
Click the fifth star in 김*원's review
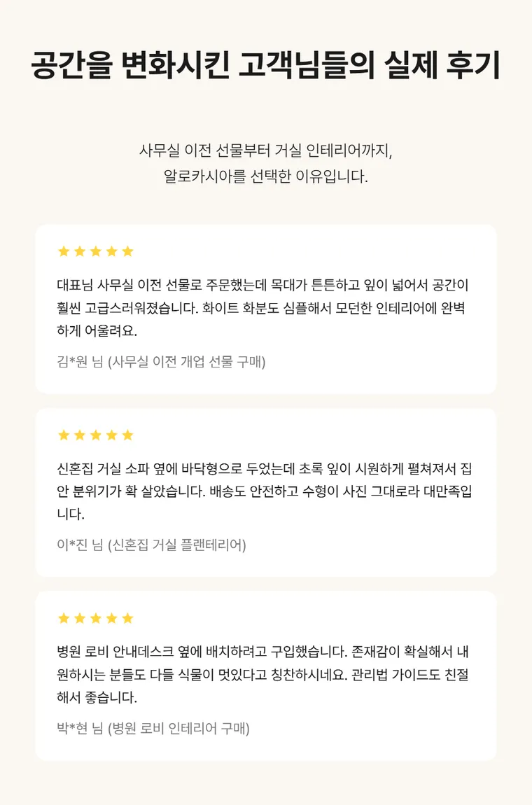(127, 251)
